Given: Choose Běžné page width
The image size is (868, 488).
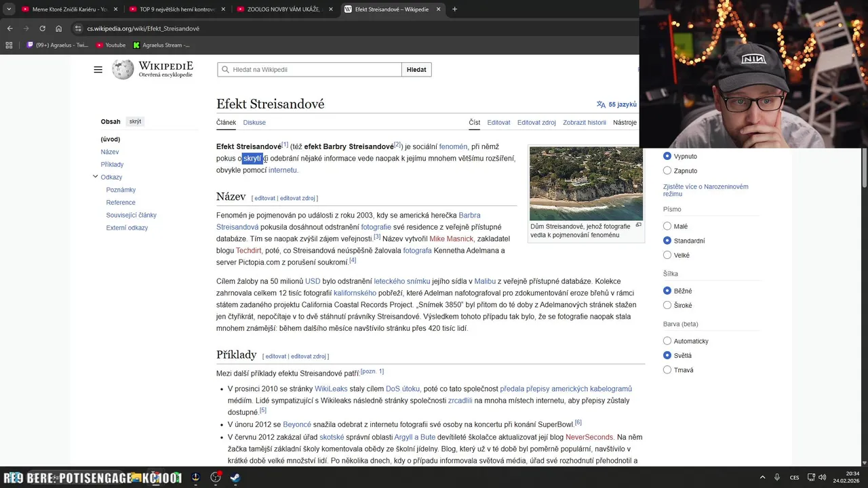Looking at the screenshot, I should (x=667, y=291).
